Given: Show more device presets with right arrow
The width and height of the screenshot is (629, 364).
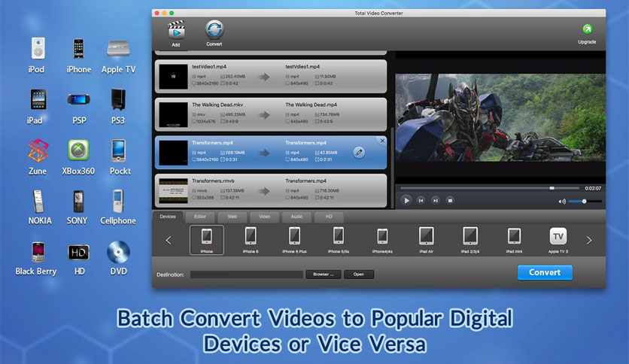Looking at the screenshot, I should click(x=589, y=240).
